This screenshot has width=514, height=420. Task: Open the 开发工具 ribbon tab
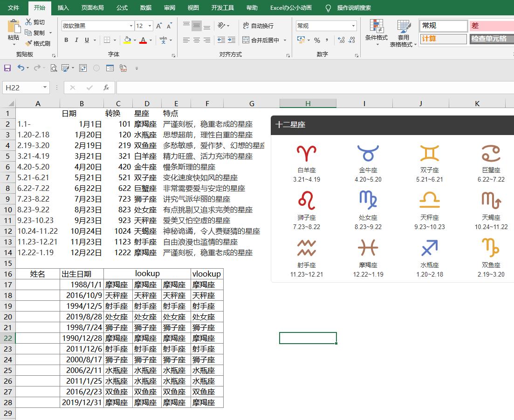(222, 7)
